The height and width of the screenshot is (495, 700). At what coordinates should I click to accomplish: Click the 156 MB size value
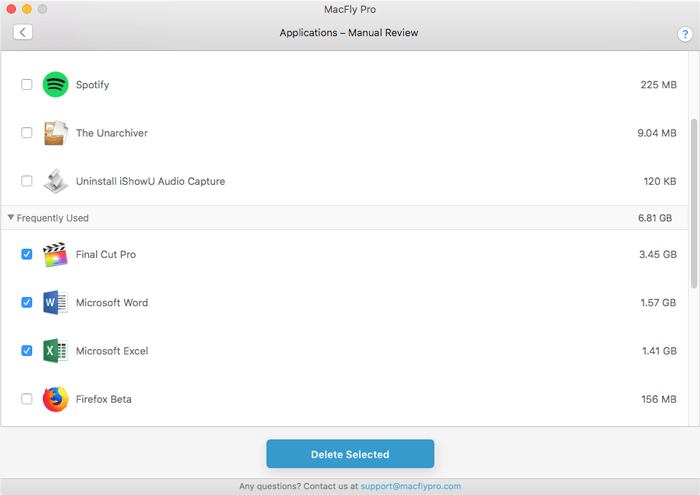coord(659,399)
